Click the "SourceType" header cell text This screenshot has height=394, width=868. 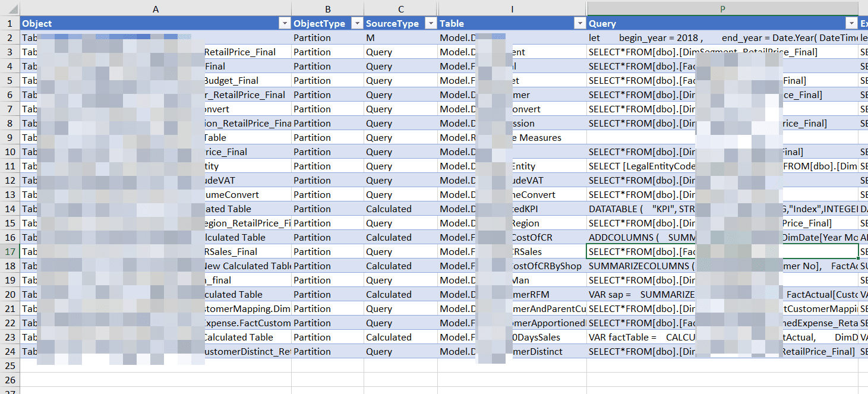[392, 24]
